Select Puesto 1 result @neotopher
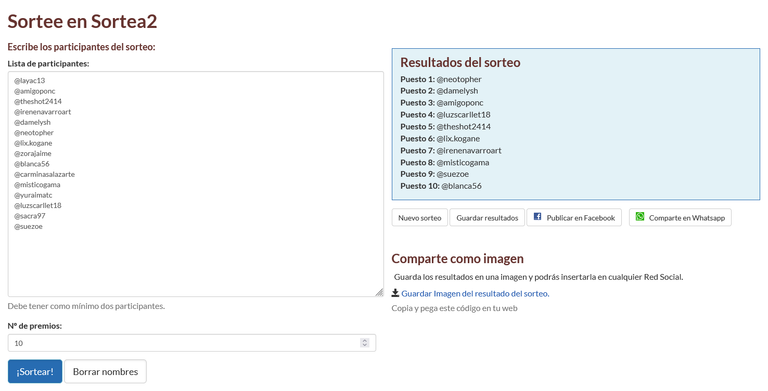 click(x=459, y=79)
